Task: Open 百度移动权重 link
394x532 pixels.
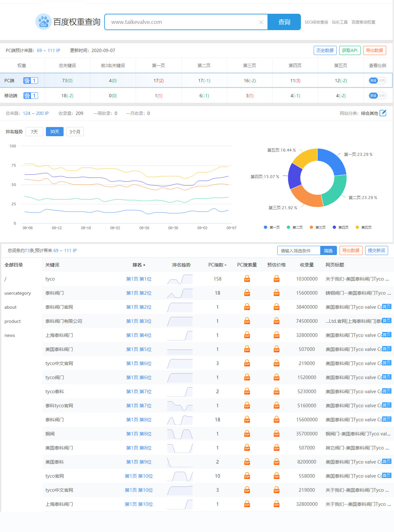Action: tap(364, 22)
